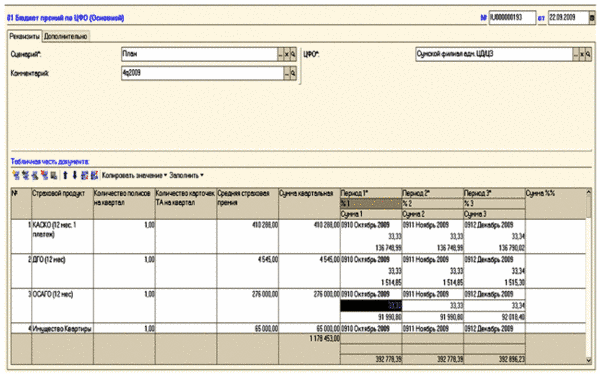Click Период 2 column header

(x=432, y=193)
